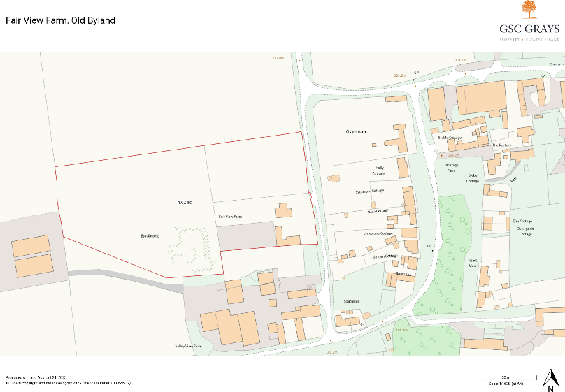Click the Earthworks text label
The image size is (565, 392).
point(149,236)
